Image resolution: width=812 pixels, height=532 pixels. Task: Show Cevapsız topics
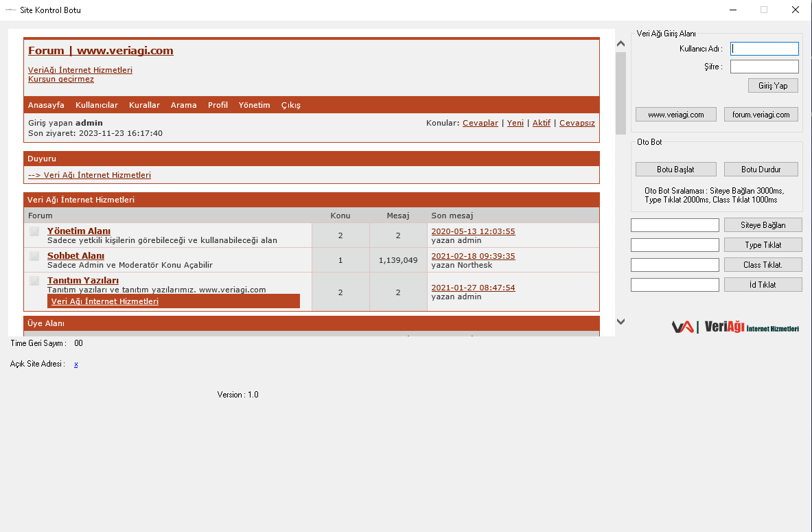tap(577, 123)
